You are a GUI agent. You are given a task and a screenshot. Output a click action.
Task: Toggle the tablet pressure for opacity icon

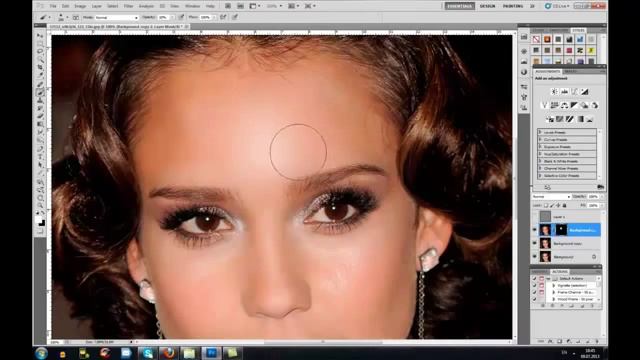point(181,17)
